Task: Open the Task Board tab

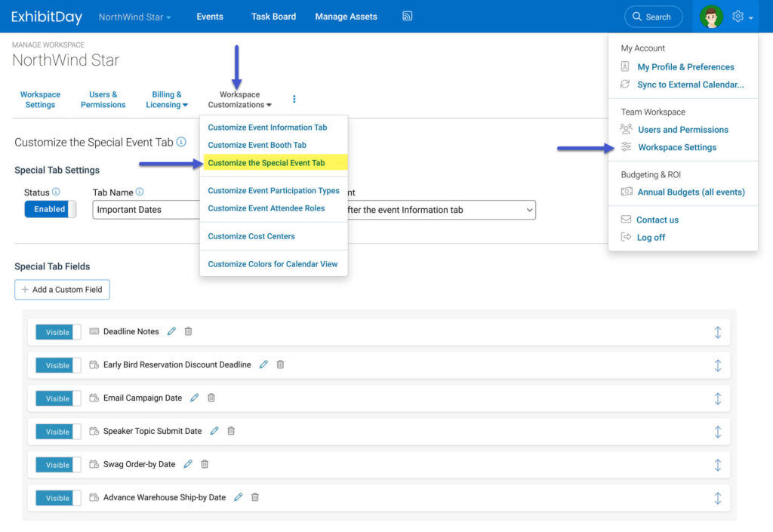Action: [x=273, y=17]
